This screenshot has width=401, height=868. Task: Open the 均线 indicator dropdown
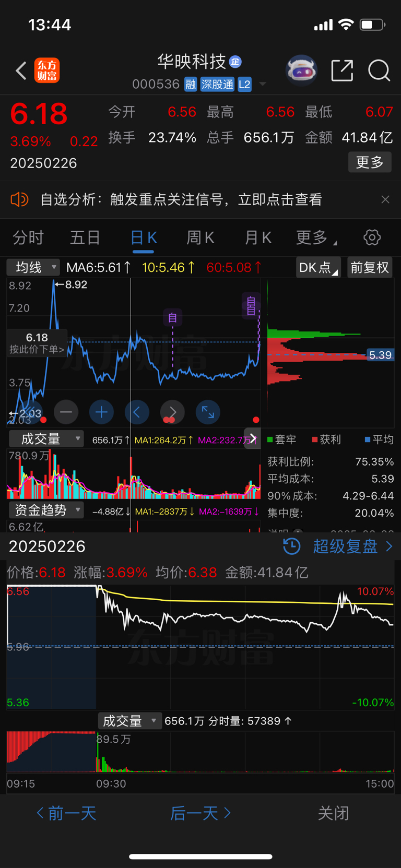pos(33,267)
